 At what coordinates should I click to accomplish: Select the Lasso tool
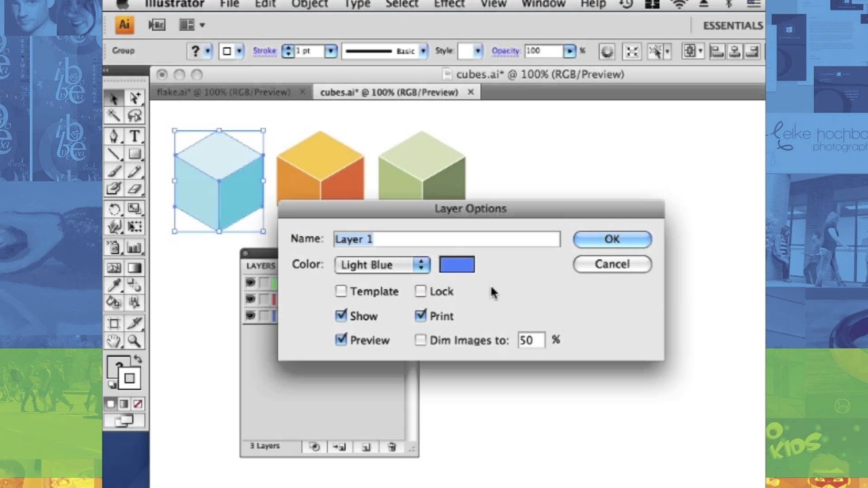click(134, 117)
